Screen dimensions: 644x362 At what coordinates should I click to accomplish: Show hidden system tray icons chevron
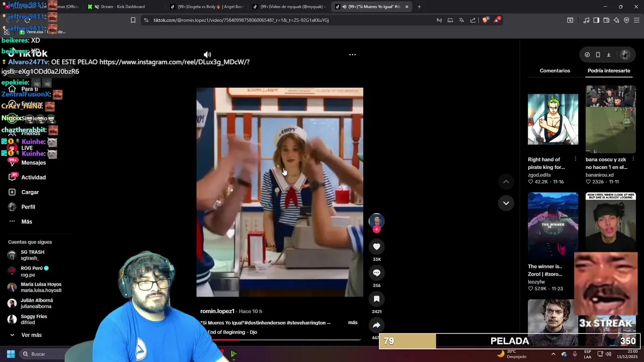[553, 354]
